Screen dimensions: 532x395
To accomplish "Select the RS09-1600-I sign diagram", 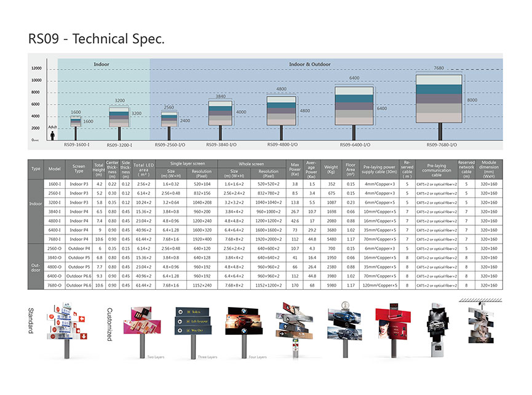I will pos(76,122).
